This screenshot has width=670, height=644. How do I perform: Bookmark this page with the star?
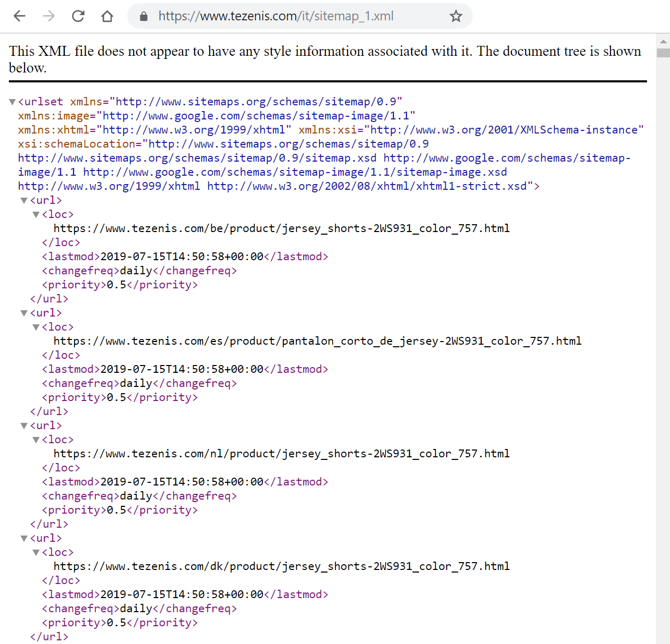click(456, 16)
